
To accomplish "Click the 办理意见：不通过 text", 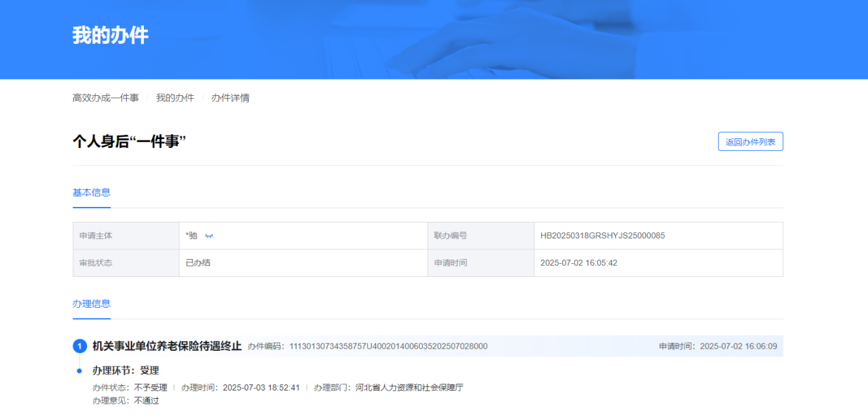I will [x=125, y=400].
